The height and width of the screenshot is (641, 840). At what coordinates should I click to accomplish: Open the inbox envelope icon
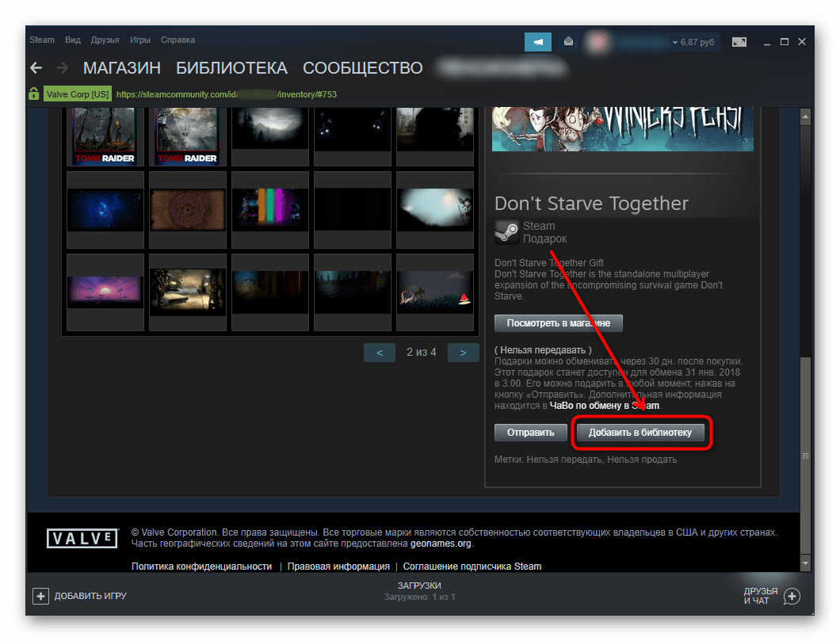coord(568,42)
